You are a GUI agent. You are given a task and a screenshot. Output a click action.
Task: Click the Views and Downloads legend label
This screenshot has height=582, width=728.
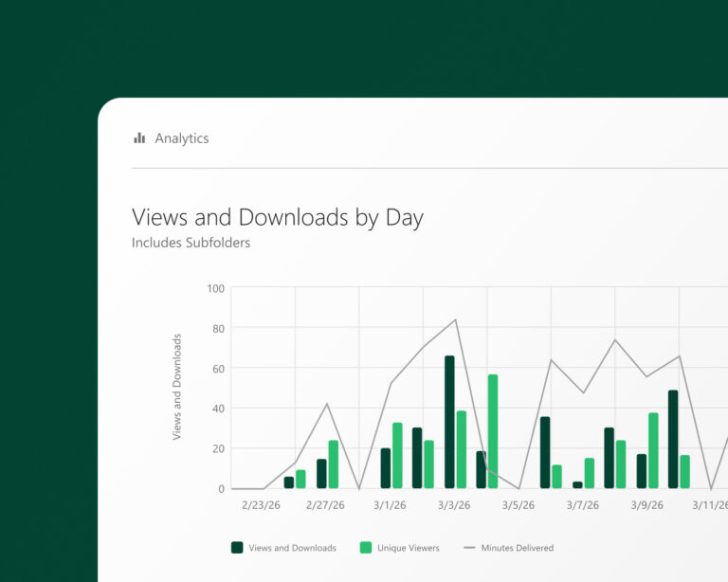point(293,548)
